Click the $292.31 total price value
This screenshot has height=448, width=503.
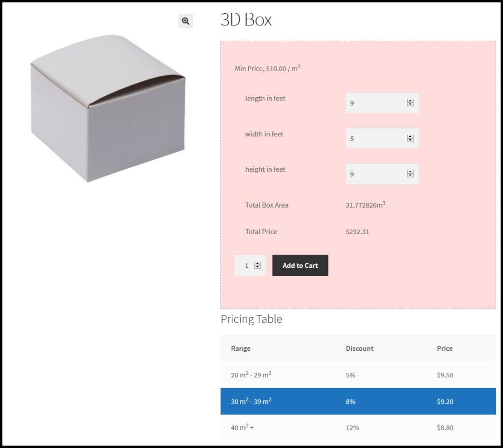357,232
